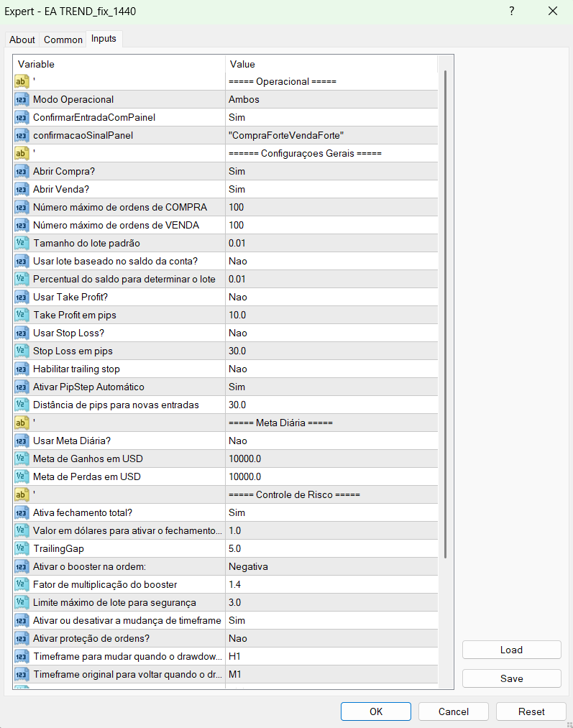The width and height of the screenshot is (573, 728).
Task: Click the icon next to Abrir Compra?
Action: pyautogui.click(x=22, y=171)
